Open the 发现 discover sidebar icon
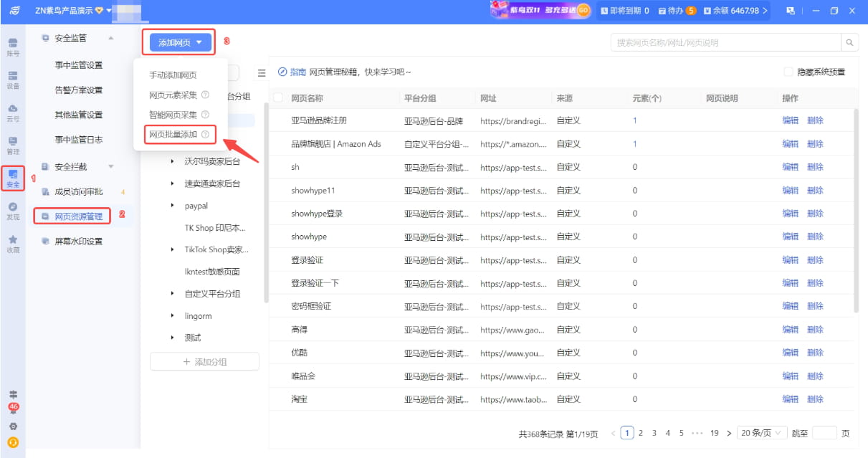This screenshot has width=868, height=458. [x=13, y=211]
